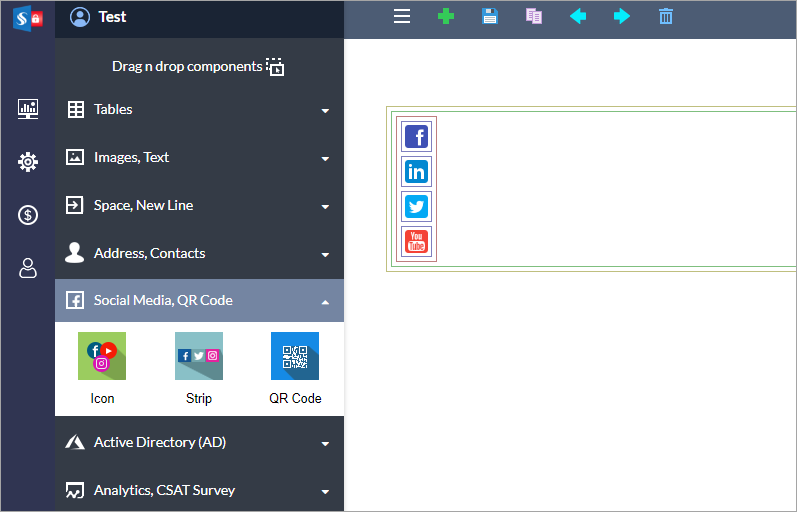Image resolution: width=797 pixels, height=512 pixels.
Task: Click the Drag n drop components text
Action: click(187, 67)
